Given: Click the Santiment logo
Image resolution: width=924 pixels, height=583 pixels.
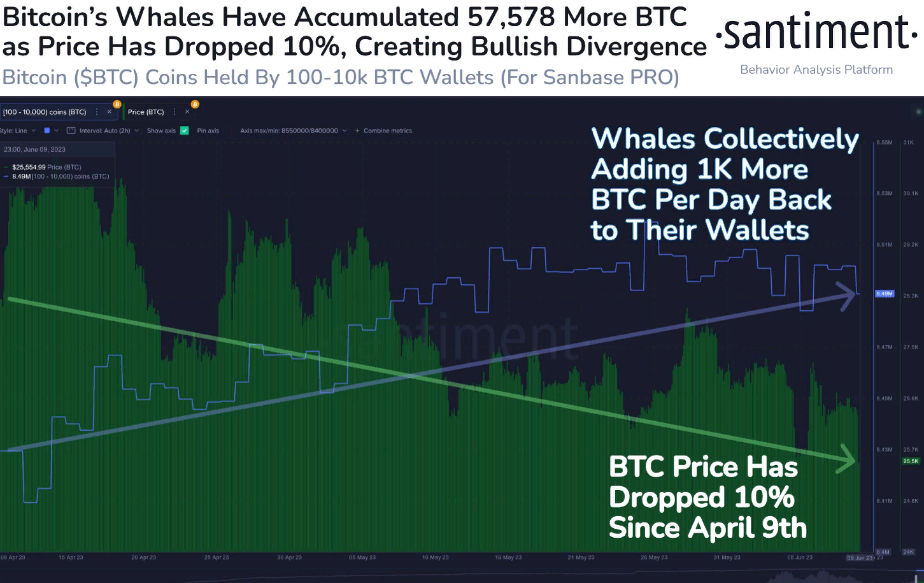Looking at the screenshot, I should click(816, 35).
